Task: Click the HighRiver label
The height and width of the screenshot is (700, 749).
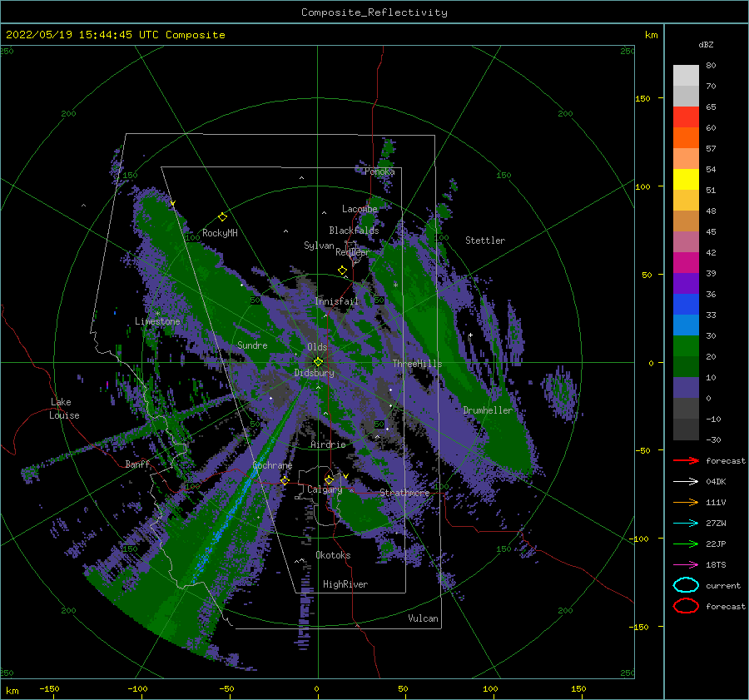Action: coord(345,584)
